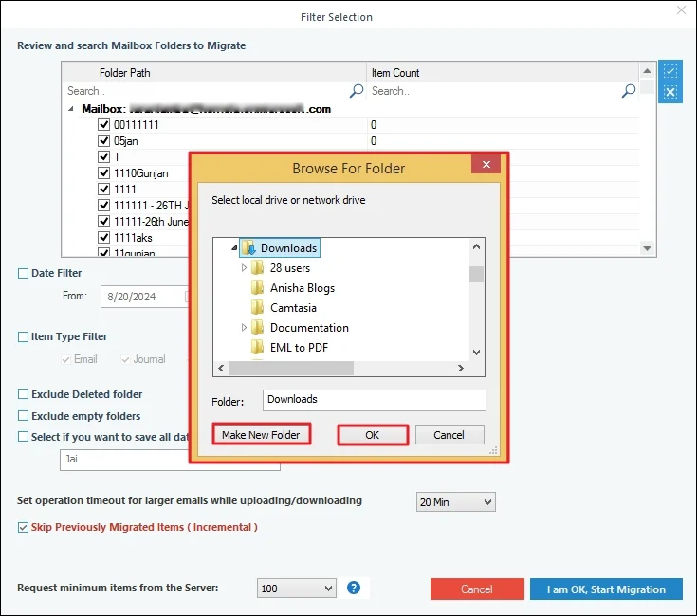
Task: Check the save all data option checkbox
Action: [23, 437]
